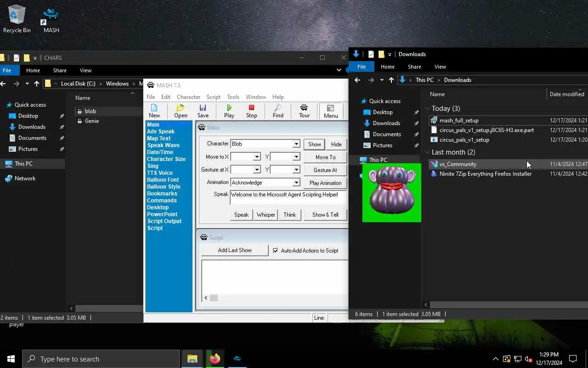Open the Script menu in MASH
588x368 pixels.
click(214, 97)
